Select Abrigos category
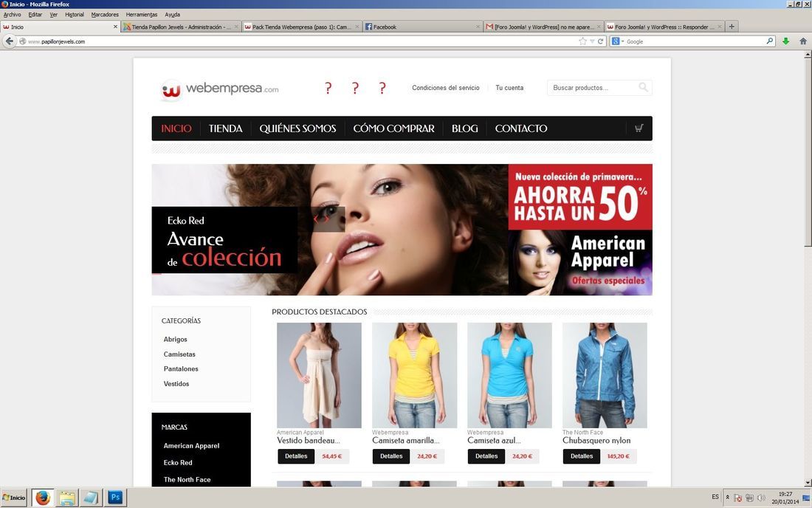Screen dimensions: 812x508 (x=176, y=339)
